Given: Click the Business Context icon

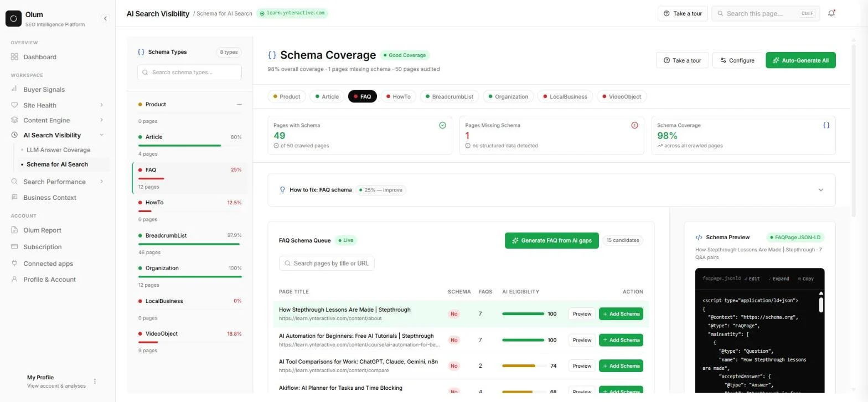Looking at the screenshot, I should [14, 198].
